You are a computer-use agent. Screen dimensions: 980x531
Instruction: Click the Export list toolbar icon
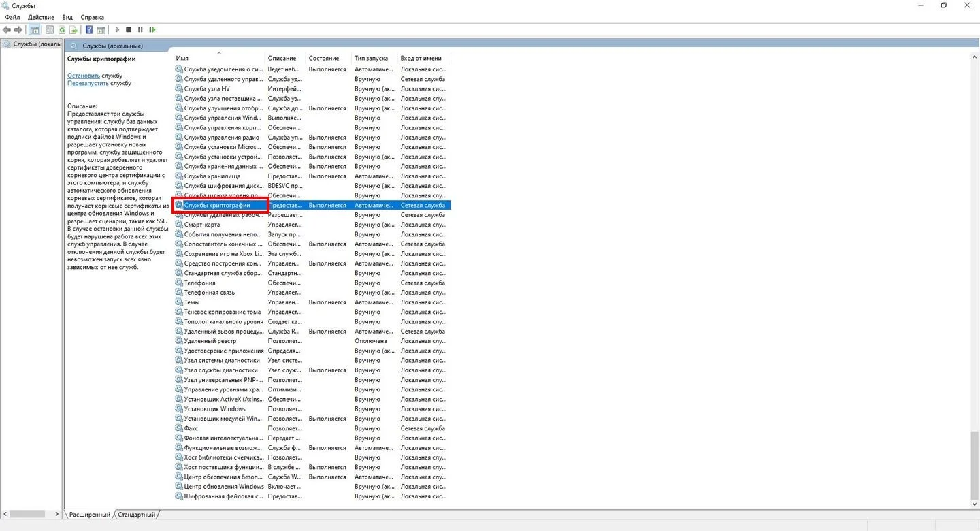[x=73, y=30]
